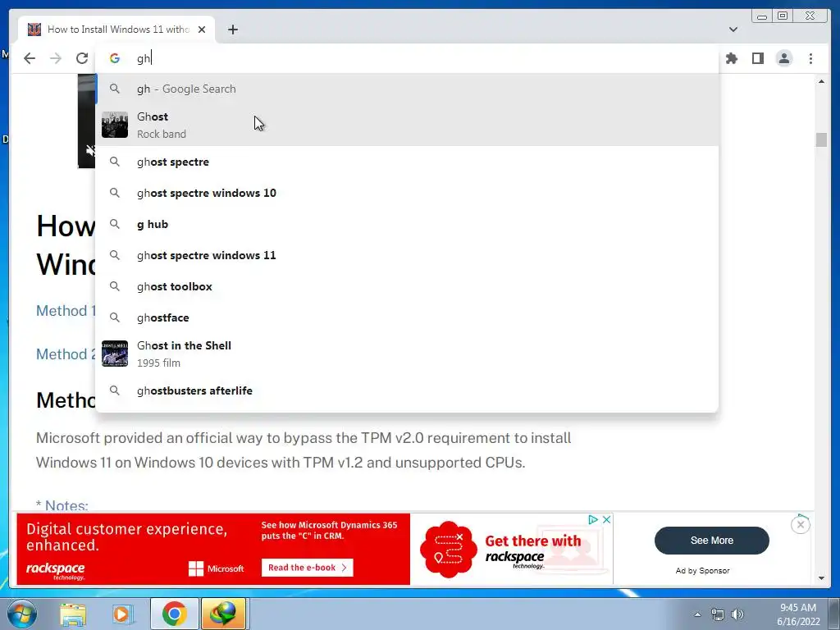The height and width of the screenshot is (630, 840).
Task: Click the Google G icon in the omnibox
Action: [115, 58]
